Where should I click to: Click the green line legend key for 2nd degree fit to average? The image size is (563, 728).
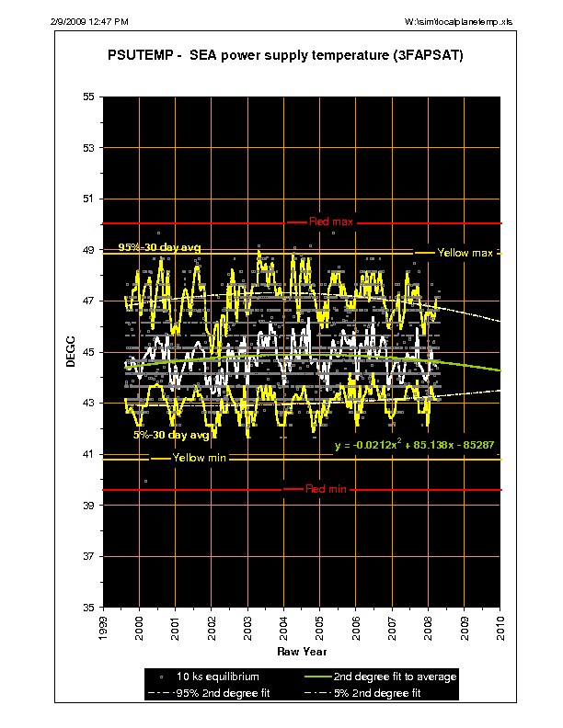click(327, 677)
